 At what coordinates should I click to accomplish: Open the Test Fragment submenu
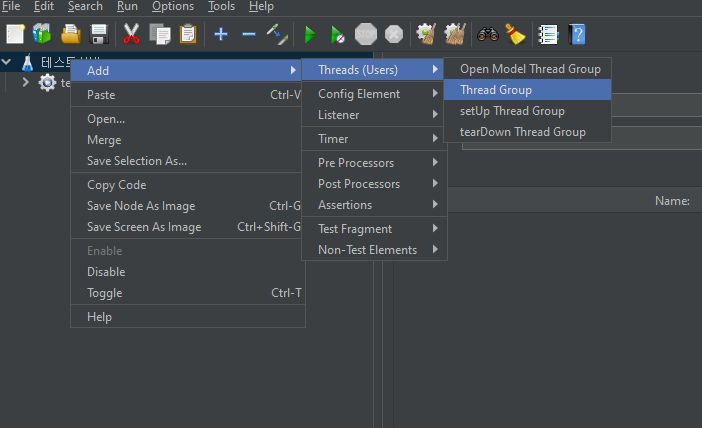tap(374, 229)
